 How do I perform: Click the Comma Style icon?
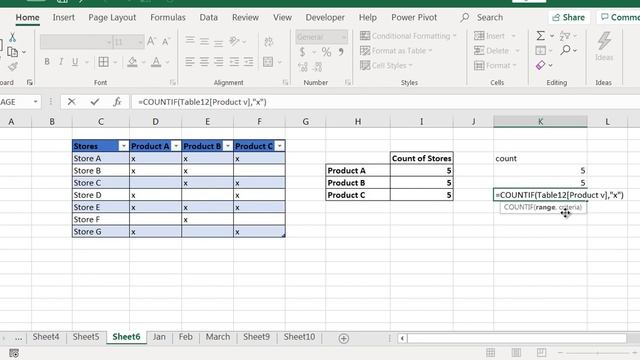click(x=341, y=52)
